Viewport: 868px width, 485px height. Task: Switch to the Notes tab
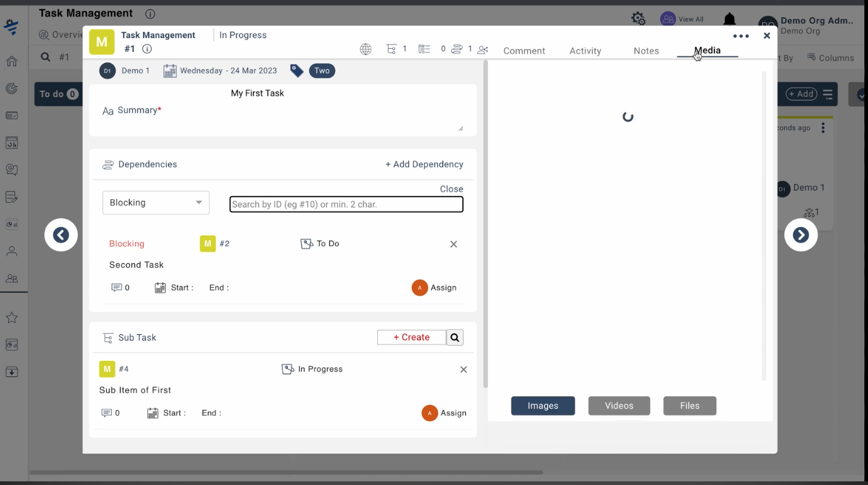646,51
